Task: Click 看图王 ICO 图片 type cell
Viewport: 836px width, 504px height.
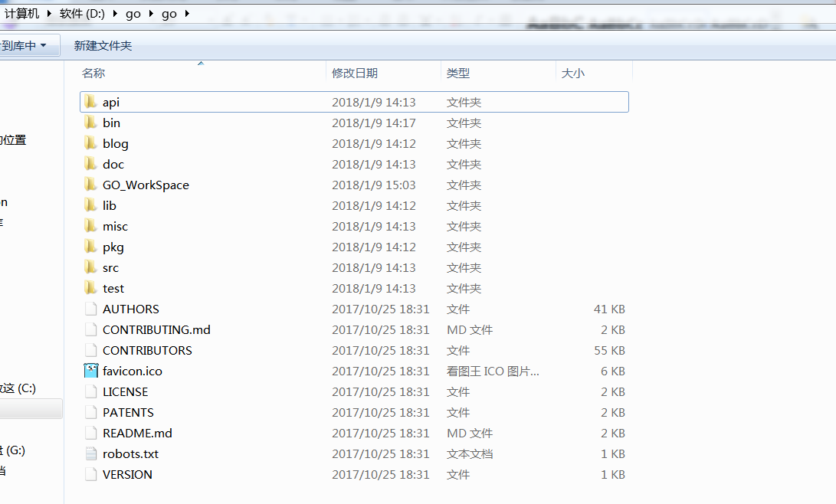Action: [493, 371]
